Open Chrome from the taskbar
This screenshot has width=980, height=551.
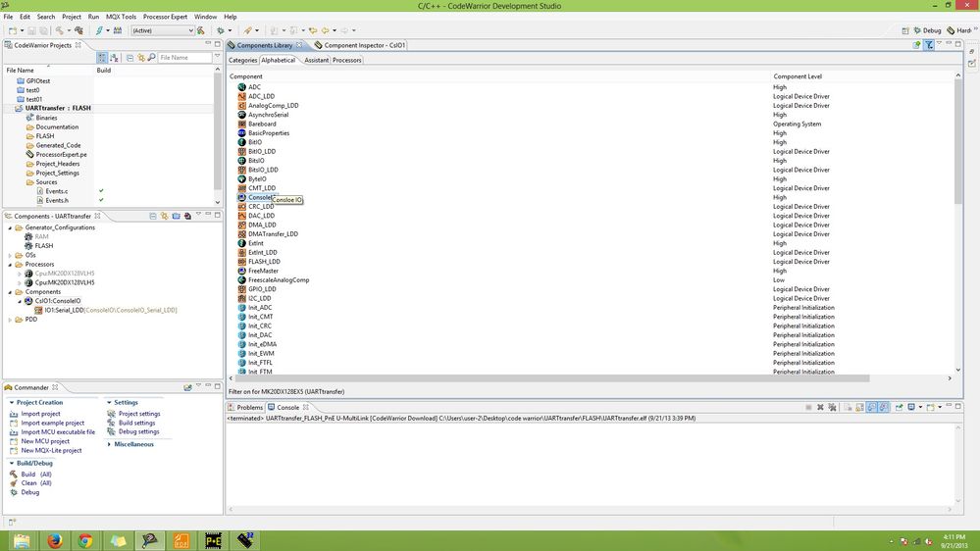85,540
